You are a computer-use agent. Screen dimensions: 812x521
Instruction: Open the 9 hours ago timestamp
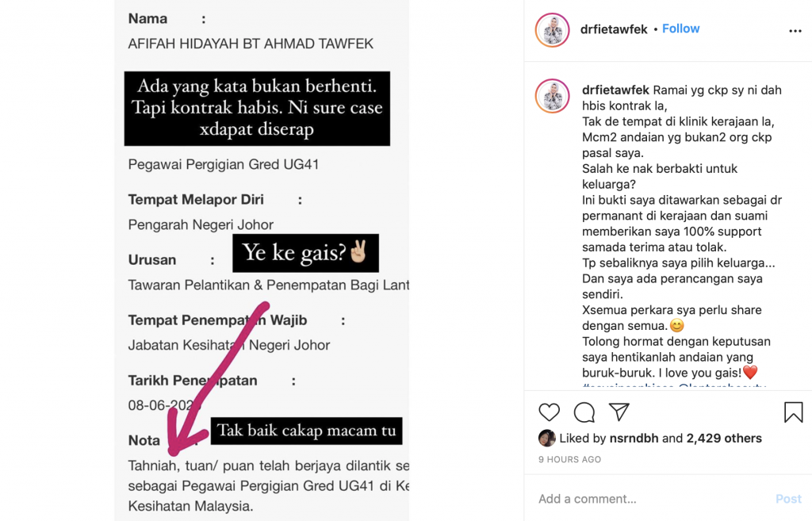569,459
